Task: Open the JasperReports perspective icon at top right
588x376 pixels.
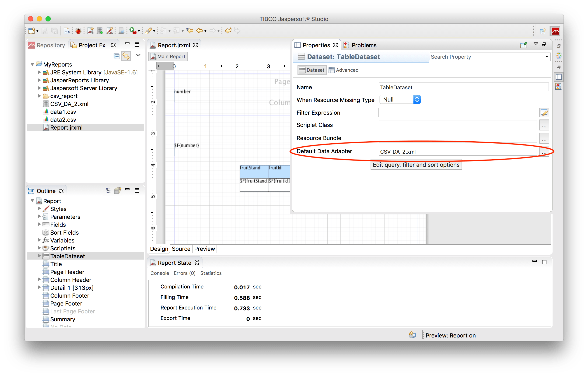Action: pyautogui.click(x=556, y=31)
